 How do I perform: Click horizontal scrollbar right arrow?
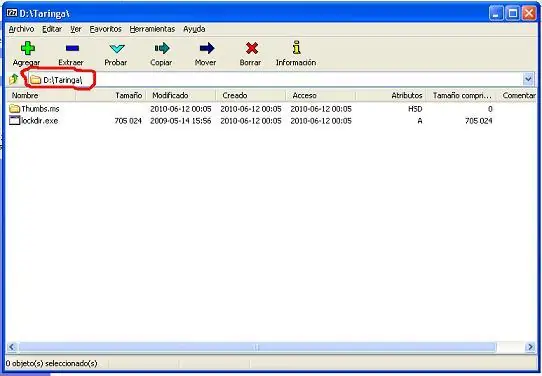530,347
